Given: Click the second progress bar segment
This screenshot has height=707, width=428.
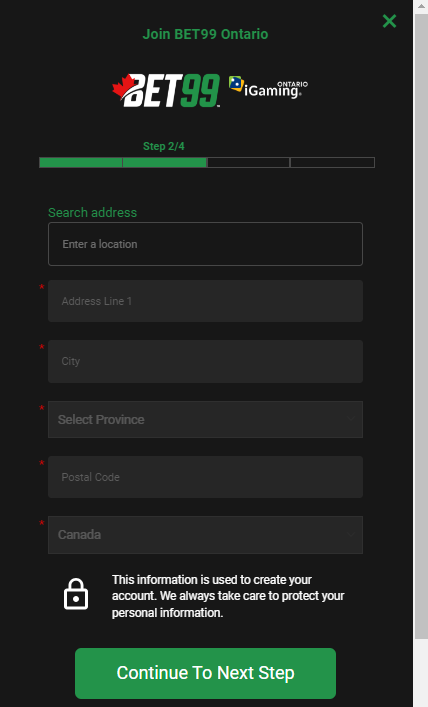Looking at the screenshot, I should [x=165, y=162].
